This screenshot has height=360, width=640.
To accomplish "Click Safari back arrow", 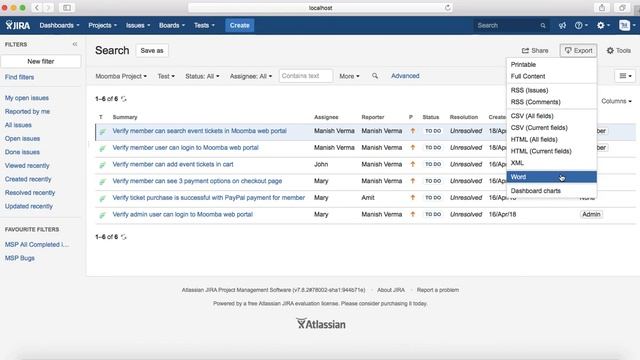I will 37,8.
